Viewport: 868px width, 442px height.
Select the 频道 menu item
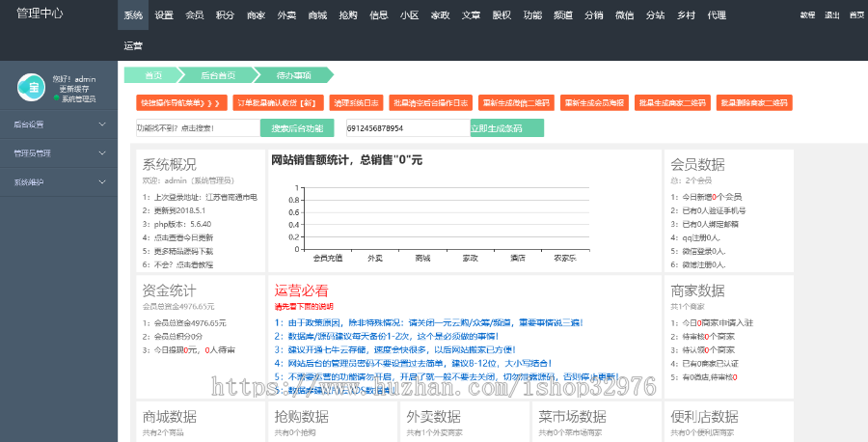(x=563, y=14)
